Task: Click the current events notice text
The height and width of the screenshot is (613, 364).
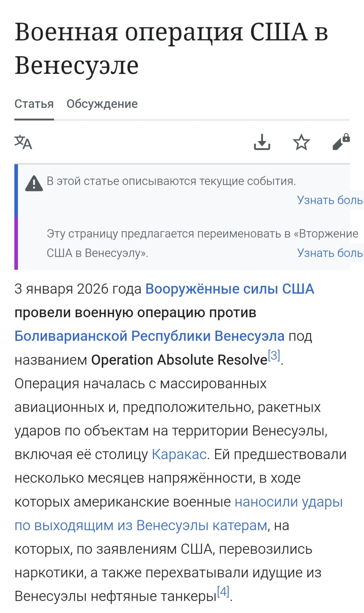Action: (171, 181)
